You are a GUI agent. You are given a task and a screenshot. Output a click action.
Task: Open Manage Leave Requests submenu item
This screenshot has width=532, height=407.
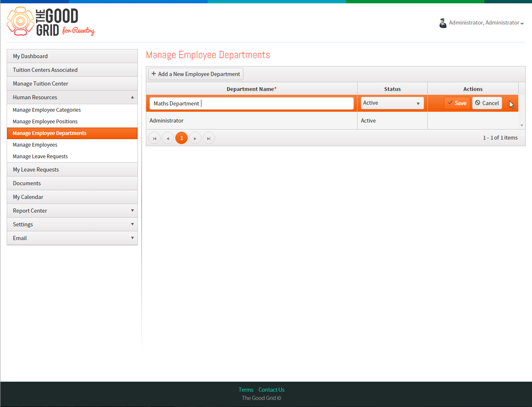pos(72,157)
